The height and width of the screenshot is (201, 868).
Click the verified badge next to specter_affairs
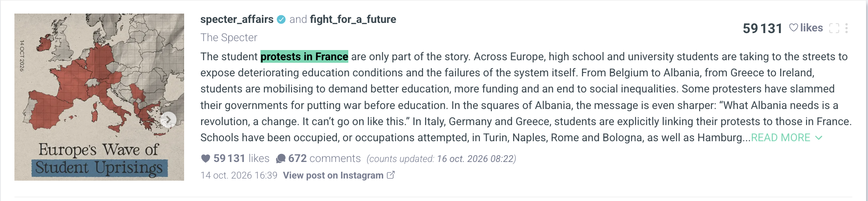pyautogui.click(x=281, y=20)
